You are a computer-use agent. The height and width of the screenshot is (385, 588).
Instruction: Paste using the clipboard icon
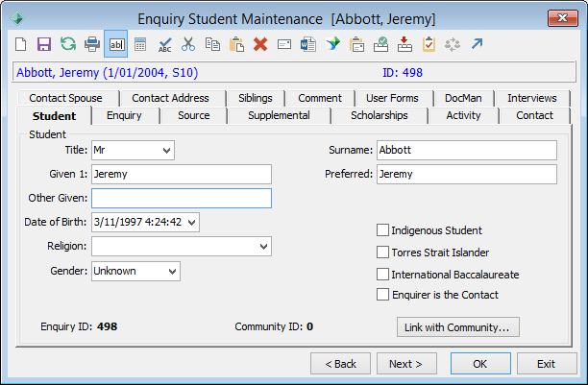[x=236, y=44]
